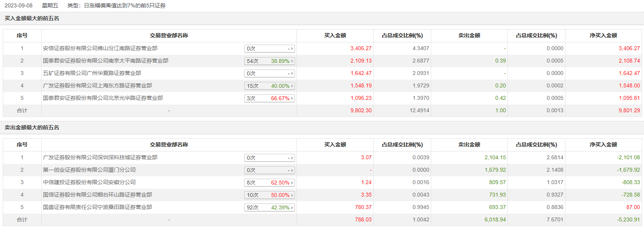Click arrow icon in 五矿证券广州华夏路 row
Screen dimensions: 644x228
click(292, 74)
